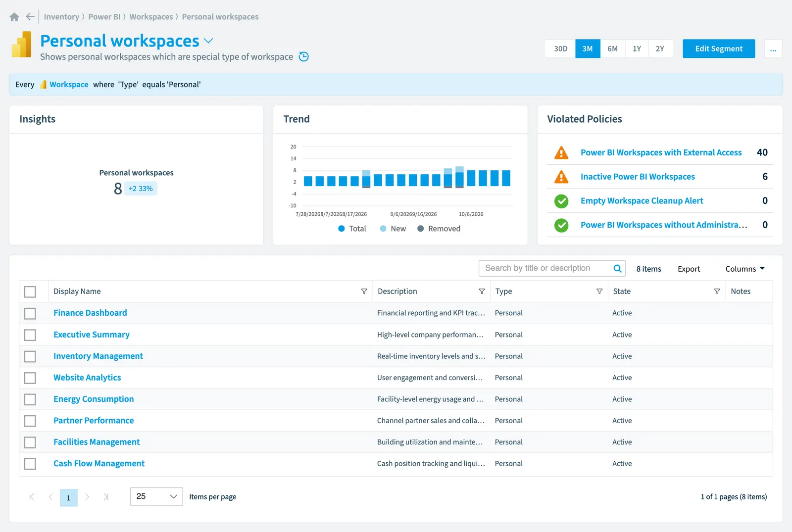Open the Description column filter icon

click(x=482, y=291)
